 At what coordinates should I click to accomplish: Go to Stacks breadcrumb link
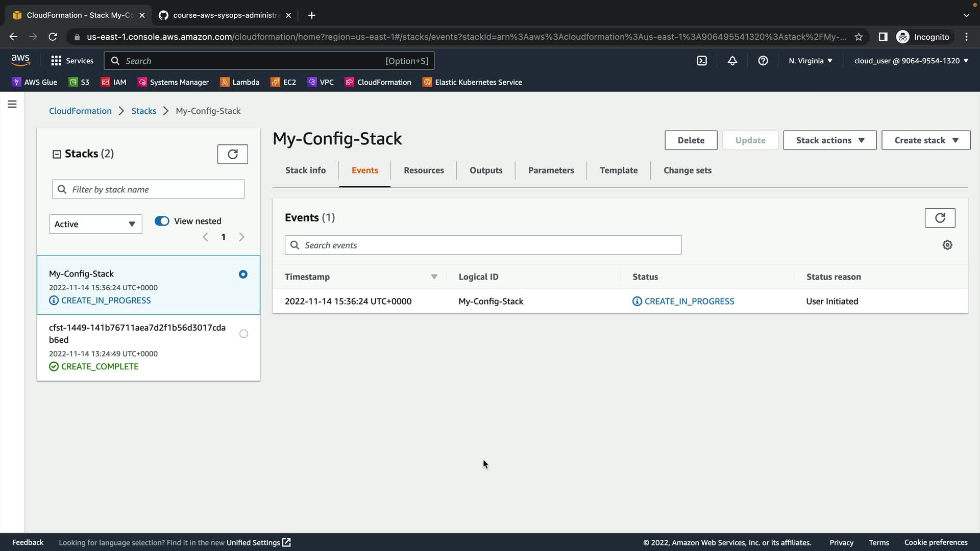point(143,111)
